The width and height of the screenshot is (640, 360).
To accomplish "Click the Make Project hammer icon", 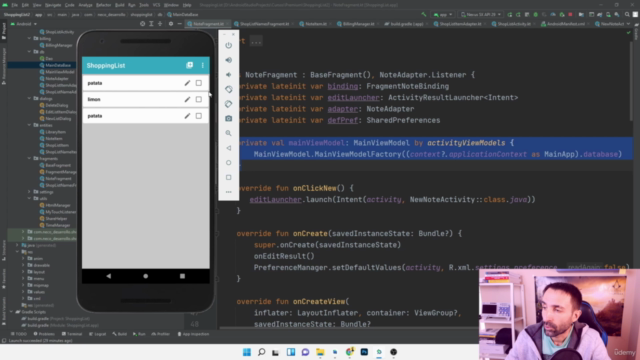I will pos(424,14).
